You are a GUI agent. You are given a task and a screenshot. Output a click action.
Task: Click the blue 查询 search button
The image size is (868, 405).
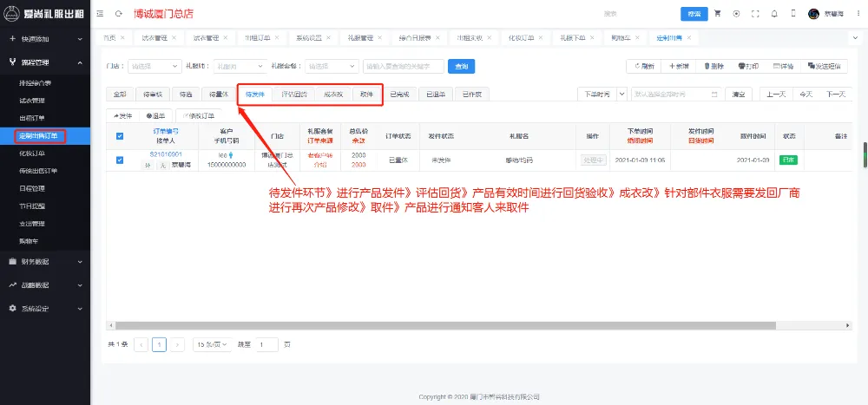461,66
